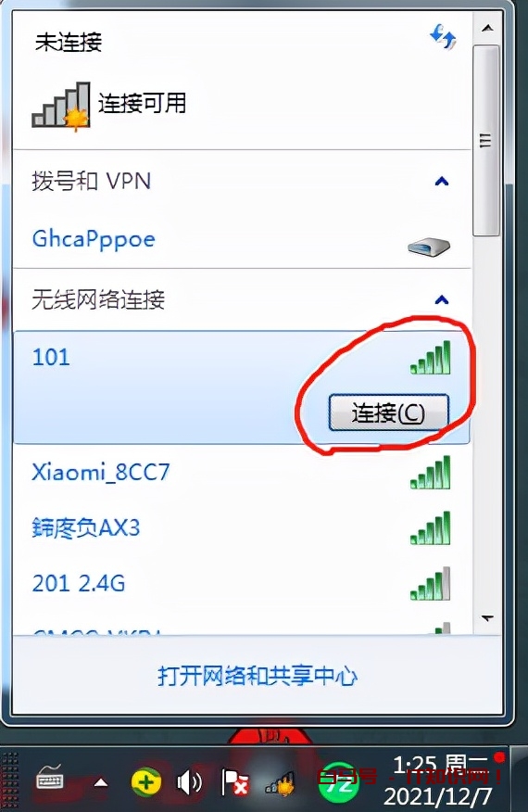Click the on-screen keyboard taskbar icon
Viewport: 528px width, 812px height.
50,779
